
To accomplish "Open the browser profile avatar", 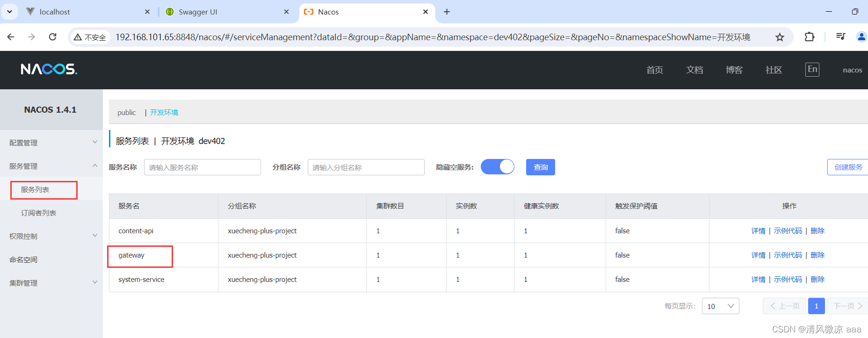I will (861, 36).
